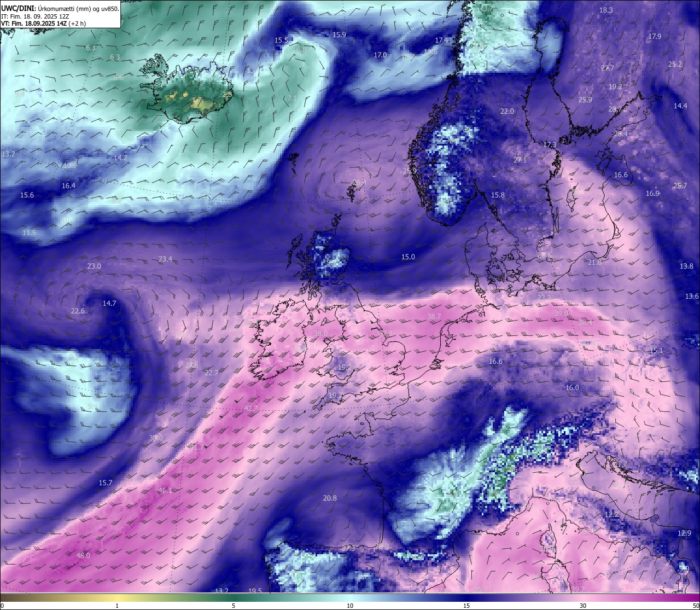Click the 48.0 value on the map

coord(83,555)
